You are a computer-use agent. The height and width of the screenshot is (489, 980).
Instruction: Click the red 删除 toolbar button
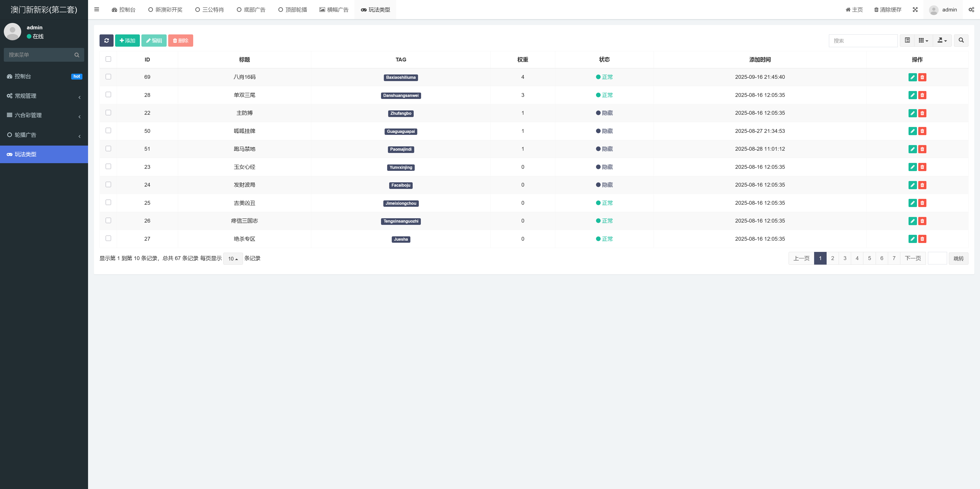pos(181,41)
